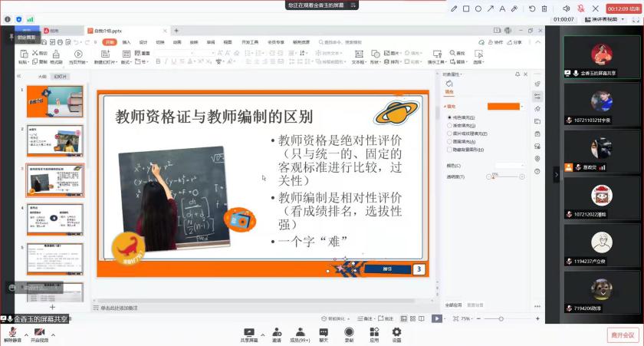Click Apply to All (全部应用) button
The width and height of the screenshot is (644, 346).
(454, 305)
